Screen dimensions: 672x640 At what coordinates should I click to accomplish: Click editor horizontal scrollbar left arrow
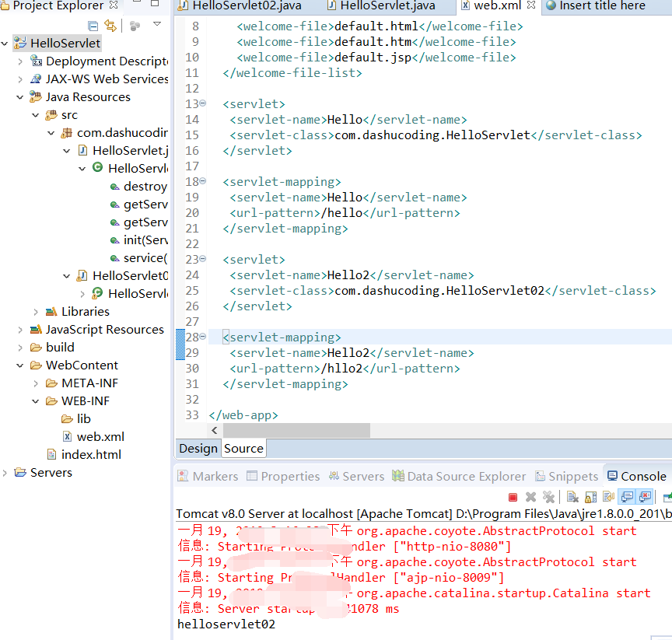tap(215, 431)
